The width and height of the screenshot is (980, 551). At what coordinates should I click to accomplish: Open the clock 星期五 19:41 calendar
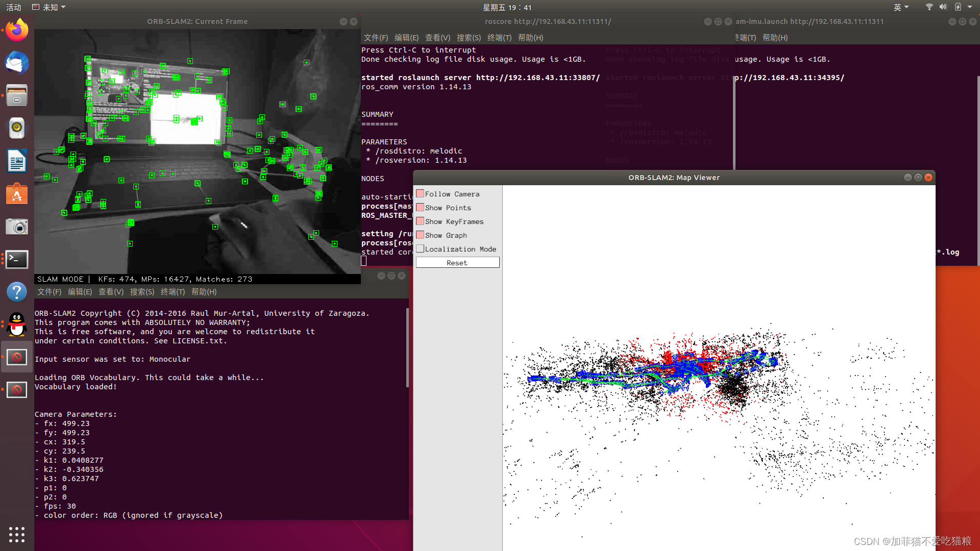point(507,7)
